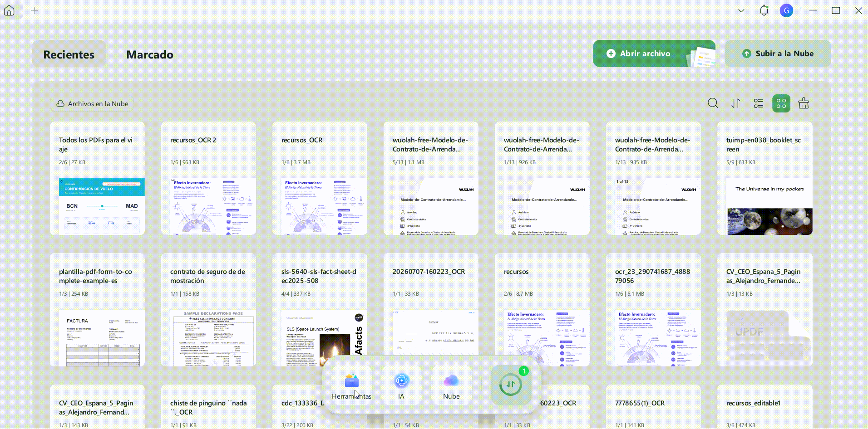Open the IA assistant
The width and height of the screenshot is (868, 429).
(401, 385)
